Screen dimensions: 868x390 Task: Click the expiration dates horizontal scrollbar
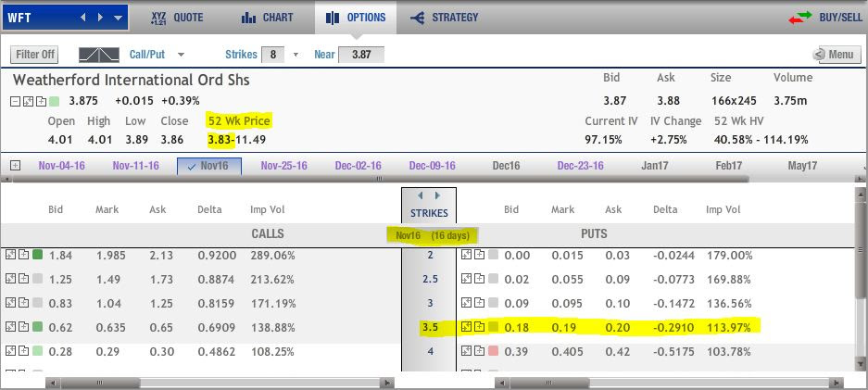[x=379, y=179]
